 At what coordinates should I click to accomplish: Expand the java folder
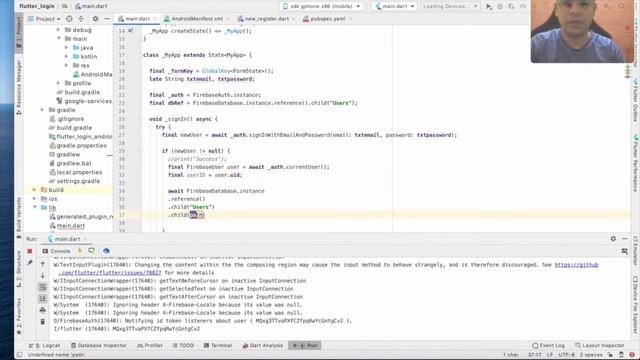coord(67,48)
